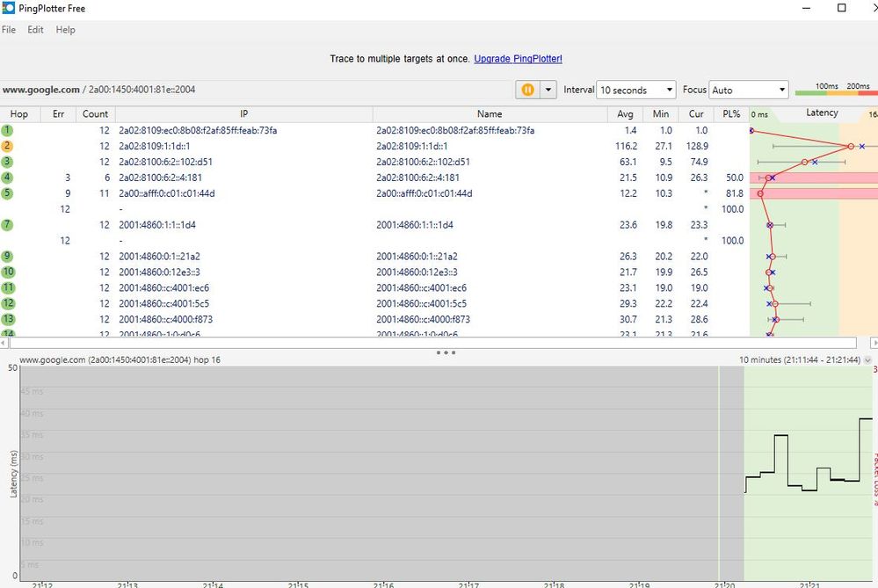Open the Edit menu

(35, 29)
